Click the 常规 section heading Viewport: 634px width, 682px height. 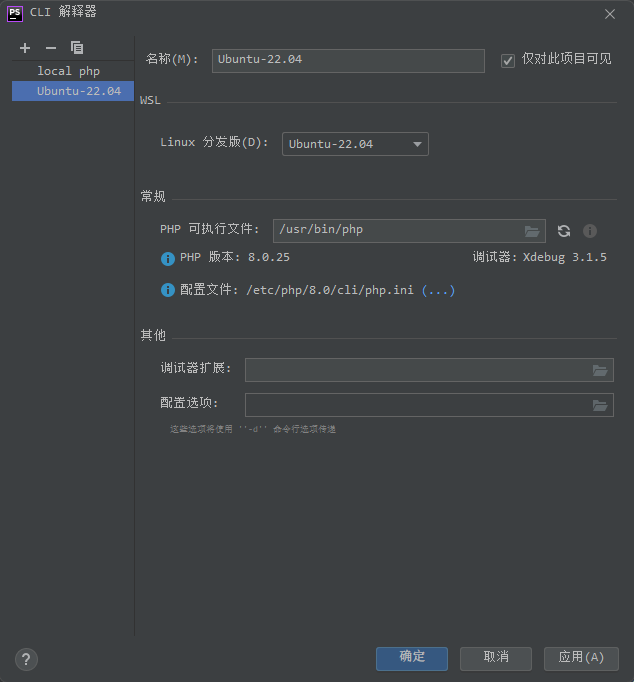pyautogui.click(x=153, y=196)
